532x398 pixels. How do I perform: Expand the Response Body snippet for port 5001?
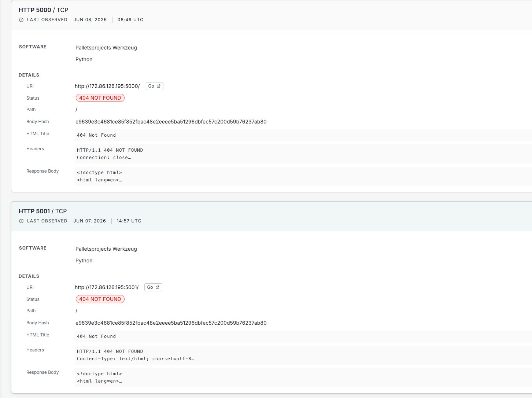[303, 377]
